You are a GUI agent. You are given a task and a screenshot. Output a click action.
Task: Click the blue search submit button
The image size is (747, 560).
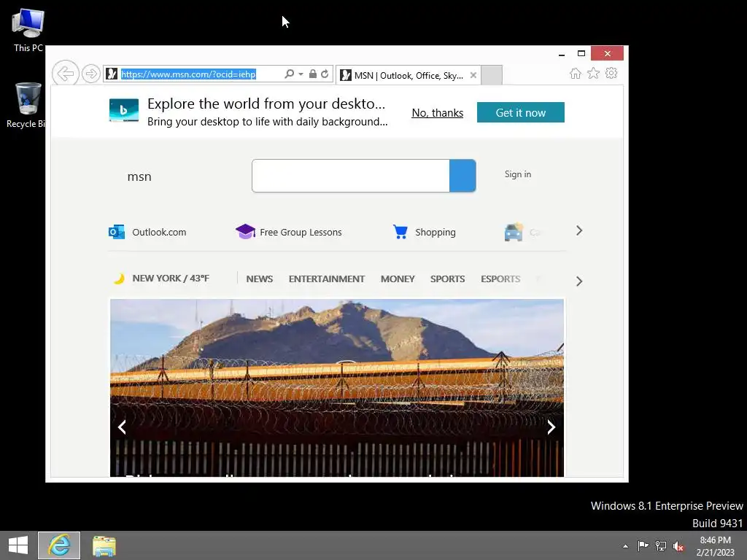tap(462, 176)
